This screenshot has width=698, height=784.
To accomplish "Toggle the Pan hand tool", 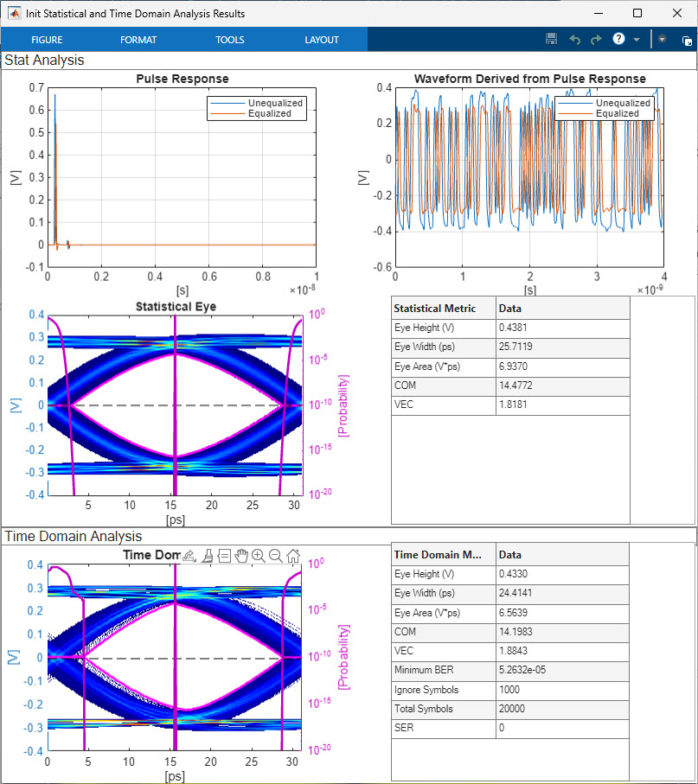I will pyautogui.click(x=241, y=556).
